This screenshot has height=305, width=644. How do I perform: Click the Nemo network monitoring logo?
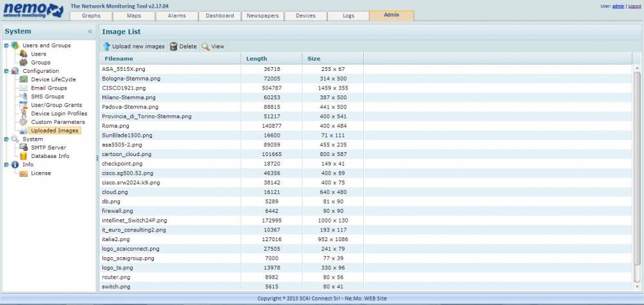coord(33,10)
